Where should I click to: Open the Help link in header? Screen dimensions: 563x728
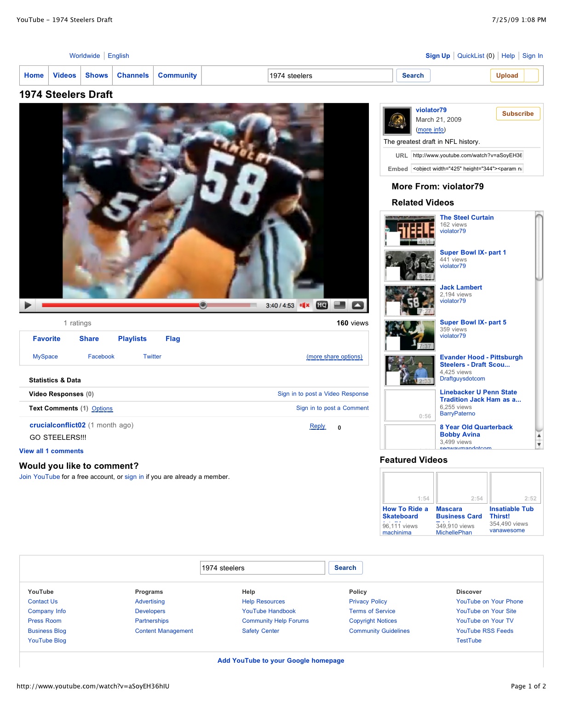click(508, 56)
